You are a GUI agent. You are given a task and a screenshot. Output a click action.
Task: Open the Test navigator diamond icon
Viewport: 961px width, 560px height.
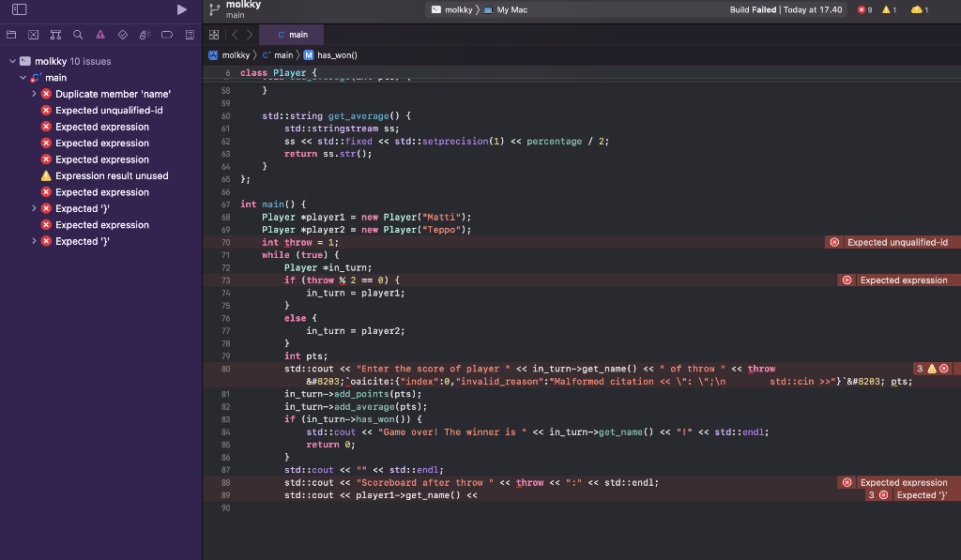(x=122, y=35)
